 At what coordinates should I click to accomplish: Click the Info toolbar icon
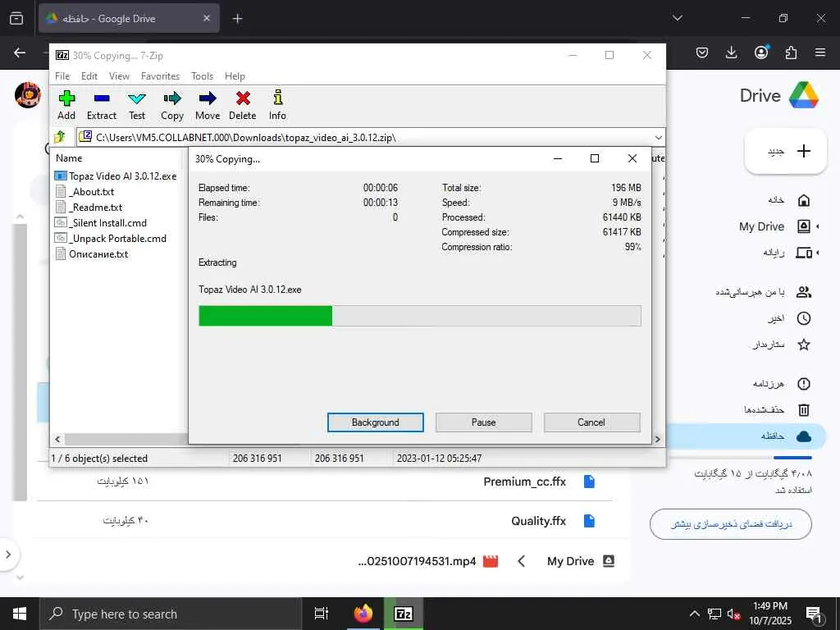pos(277,105)
